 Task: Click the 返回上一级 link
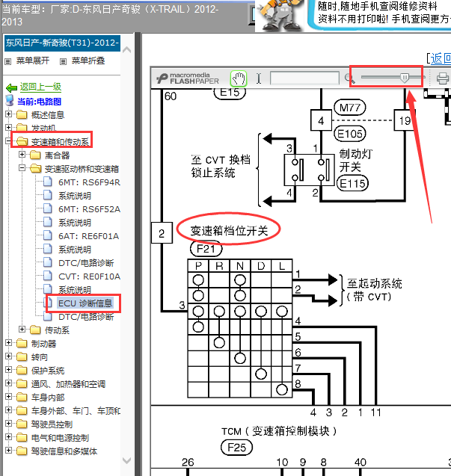click(x=40, y=87)
